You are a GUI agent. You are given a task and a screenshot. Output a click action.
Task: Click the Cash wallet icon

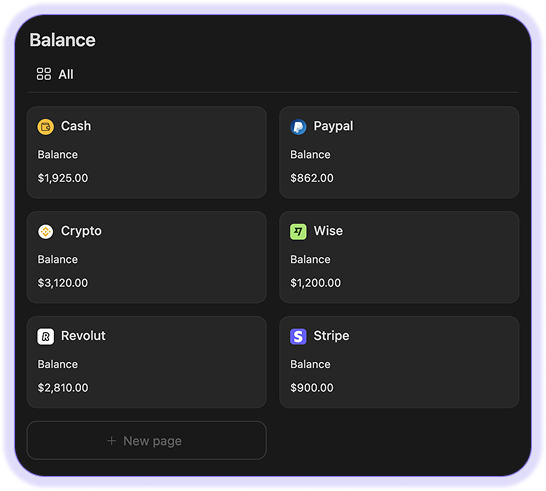coord(46,127)
